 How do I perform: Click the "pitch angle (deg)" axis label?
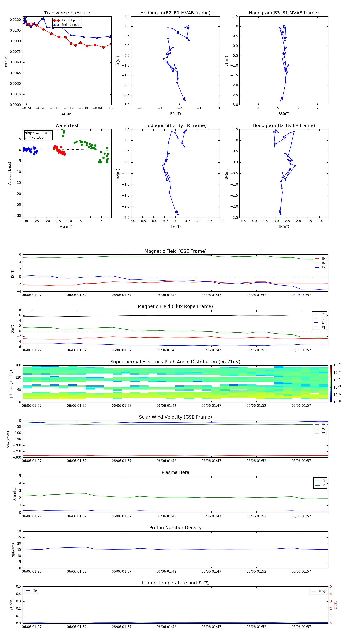(x=11, y=384)
